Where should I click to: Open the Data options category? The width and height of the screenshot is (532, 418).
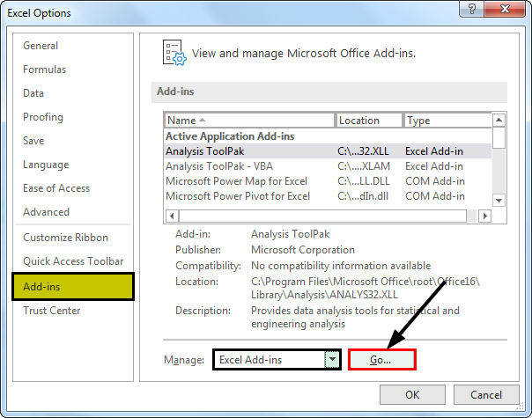(x=33, y=93)
